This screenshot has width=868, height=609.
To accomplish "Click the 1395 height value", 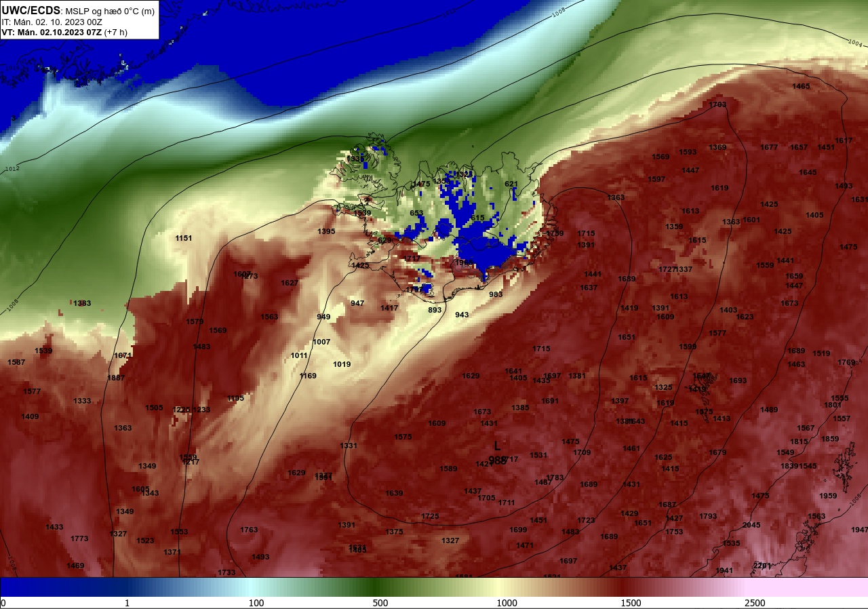I will pyautogui.click(x=326, y=231).
